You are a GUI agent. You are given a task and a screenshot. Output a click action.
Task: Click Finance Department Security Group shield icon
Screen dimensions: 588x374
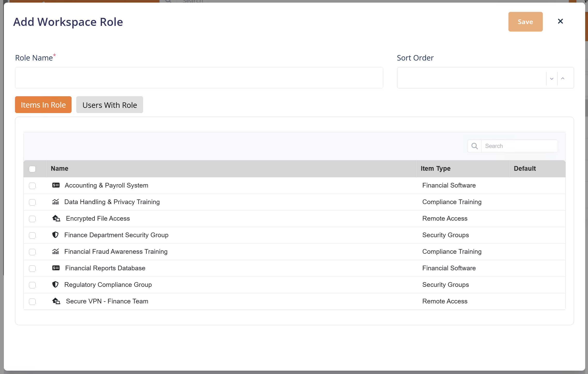(x=55, y=235)
